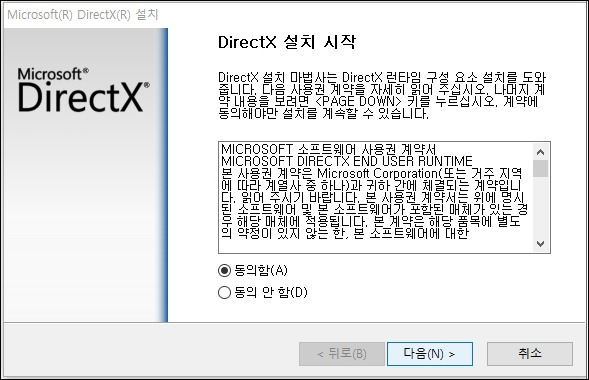Image resolution: width=589 pixels, height=380 pixels.
Task: Click the heading DirectX 설치 시작
Action: [x=287, y=42]
